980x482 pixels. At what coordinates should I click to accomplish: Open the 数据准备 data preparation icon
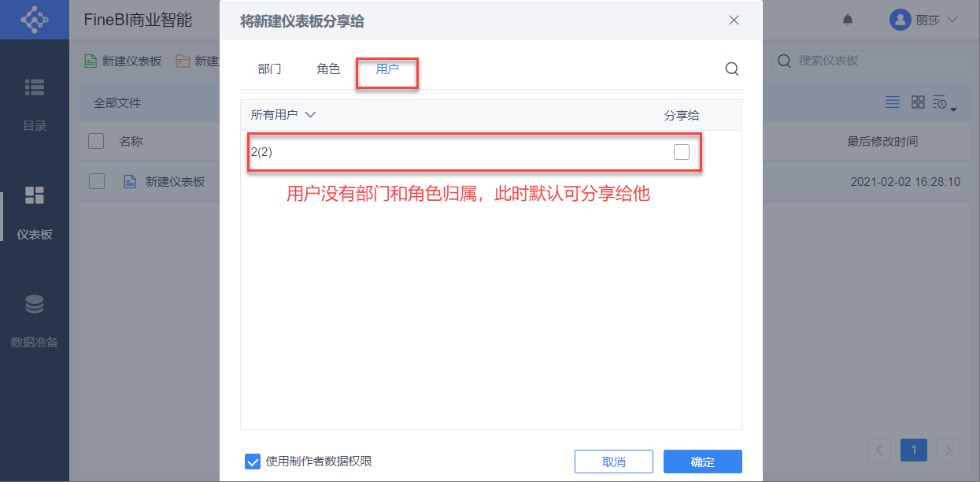[35, 304]
